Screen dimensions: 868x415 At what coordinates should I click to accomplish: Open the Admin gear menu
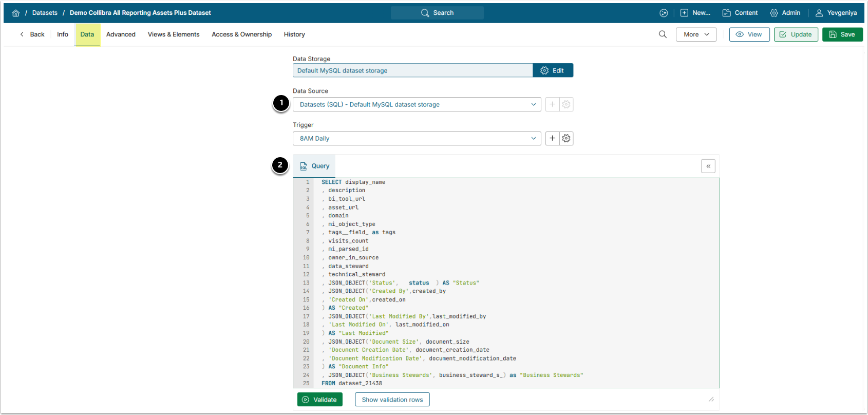pos(785,13)
